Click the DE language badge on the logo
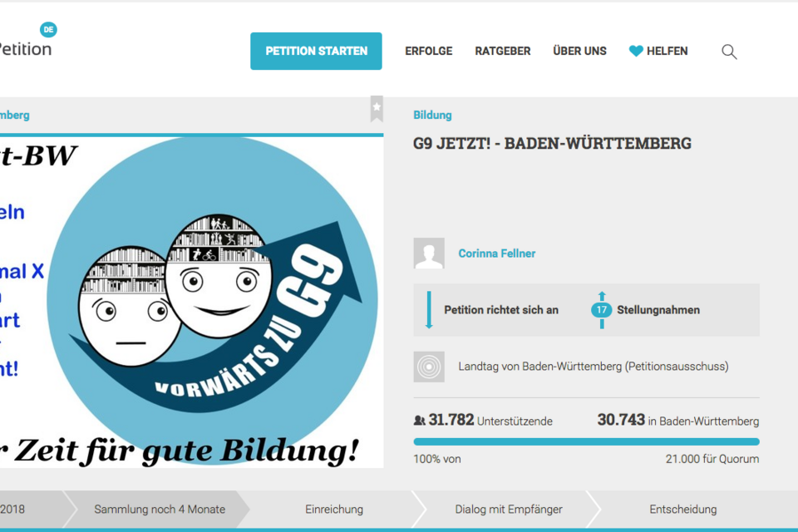The width and height of the screenshot is (798, 532). (x=48, y=30)
